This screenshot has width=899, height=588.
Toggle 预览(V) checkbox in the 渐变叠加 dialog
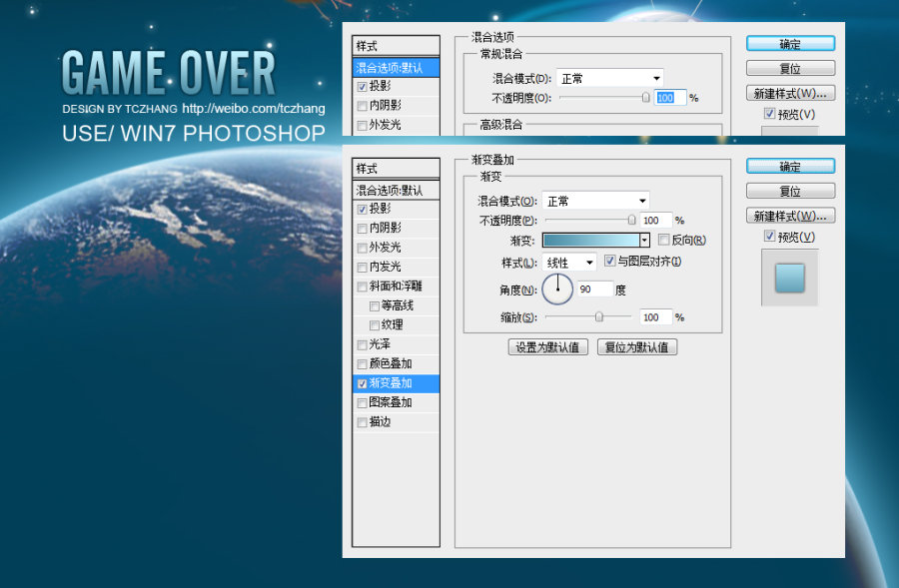tap(769, 237)
